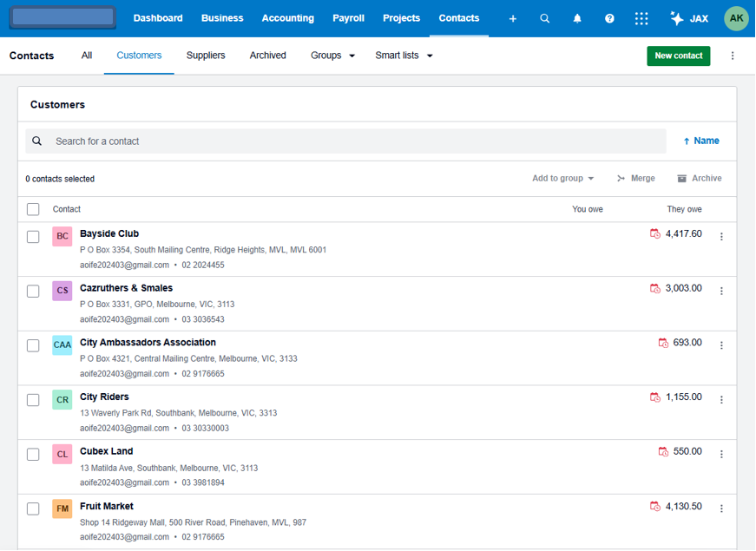This screenshot has width=756, height=551.
Task: Open row options for City Ambassadors Association
Action: point(721,345)
